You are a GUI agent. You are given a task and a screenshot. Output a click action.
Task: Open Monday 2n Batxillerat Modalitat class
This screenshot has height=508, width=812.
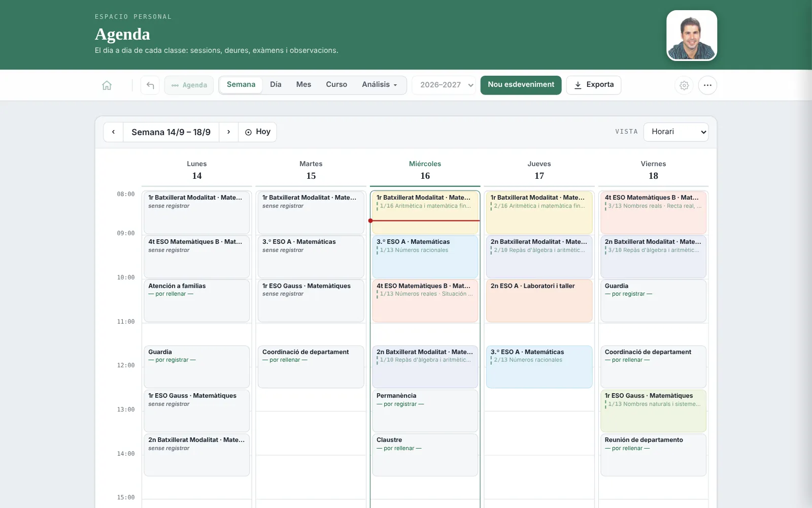pos(197,455)
